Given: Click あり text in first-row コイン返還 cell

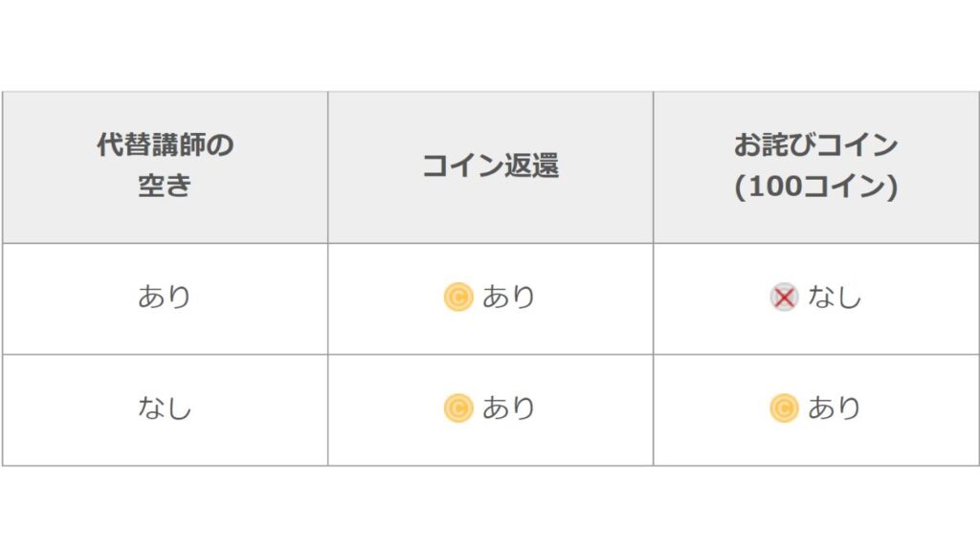Looking at the screenshot, I should [x=508, y=297].
